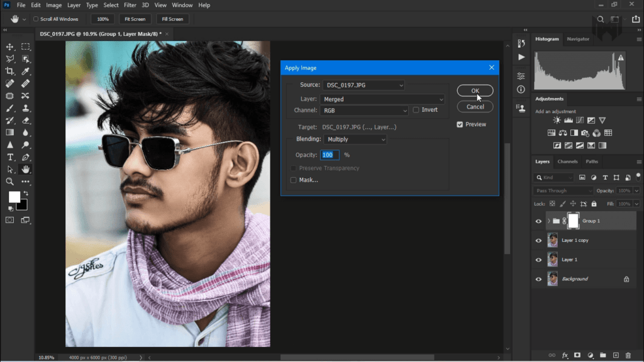Select the Hand tool in toolbar
Image resolution: width=644 pixels, height=362 pixels.
coord(25,169)
